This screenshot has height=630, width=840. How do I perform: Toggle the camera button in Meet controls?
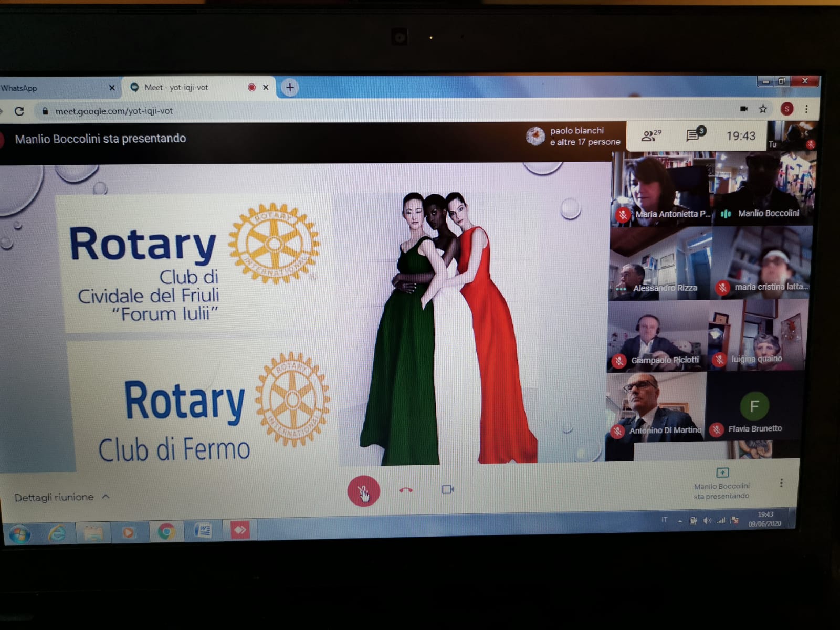[447, 489]
